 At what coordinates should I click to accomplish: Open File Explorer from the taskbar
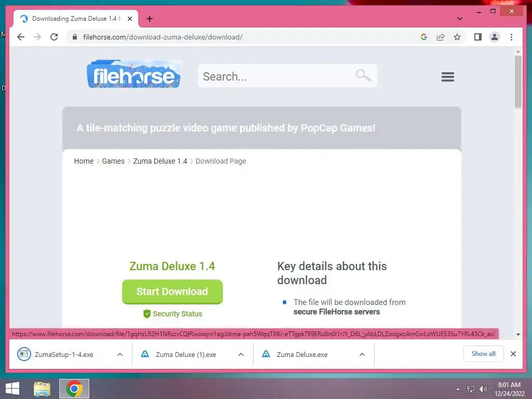42,389
